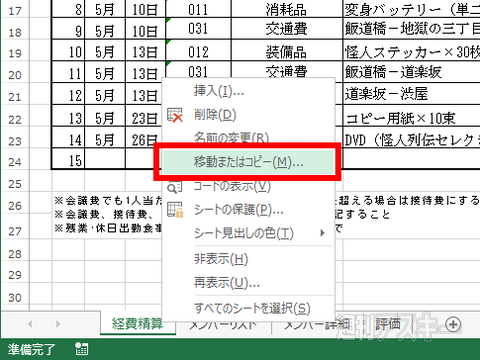Choose シートの保護(P)... menu entry
Viewport: 480px width, 360px height.
point(248,210)
